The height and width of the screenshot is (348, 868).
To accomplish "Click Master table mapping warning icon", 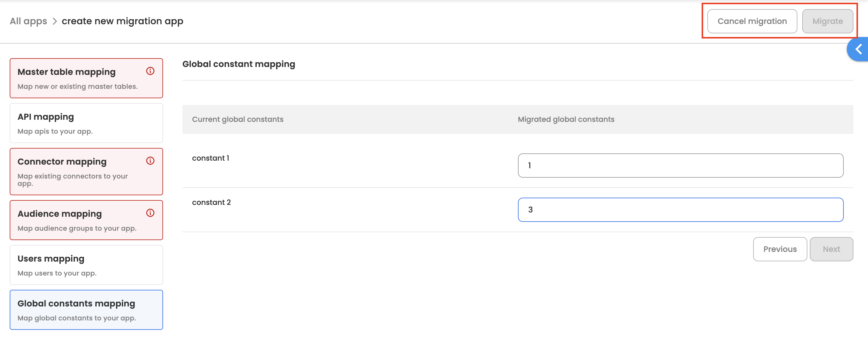I will pyautogui.click(x=150, y=71).
